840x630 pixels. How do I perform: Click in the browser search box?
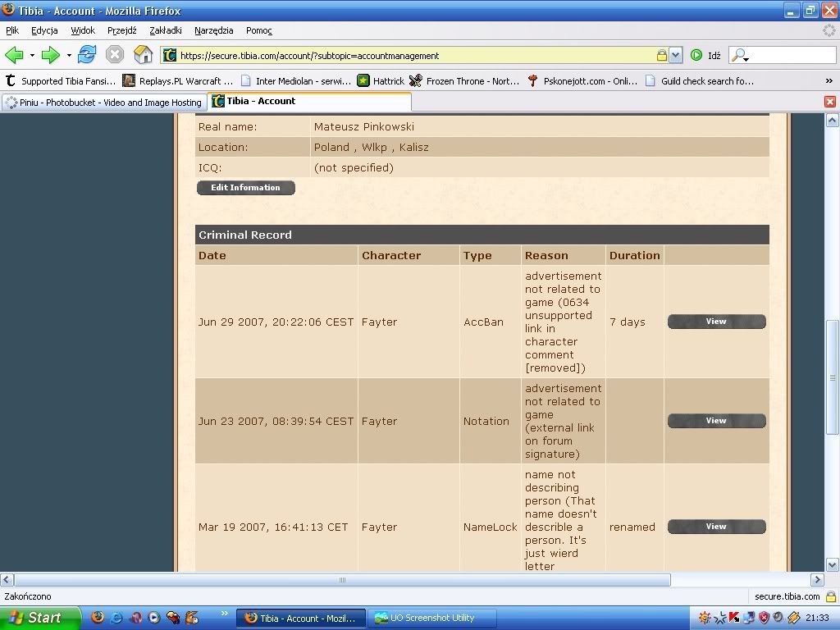click(793, 55)
